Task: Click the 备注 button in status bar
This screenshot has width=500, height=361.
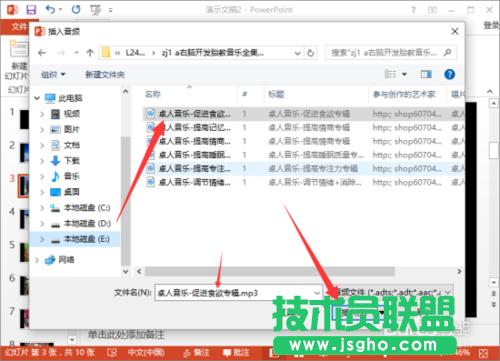Action: 197,353
